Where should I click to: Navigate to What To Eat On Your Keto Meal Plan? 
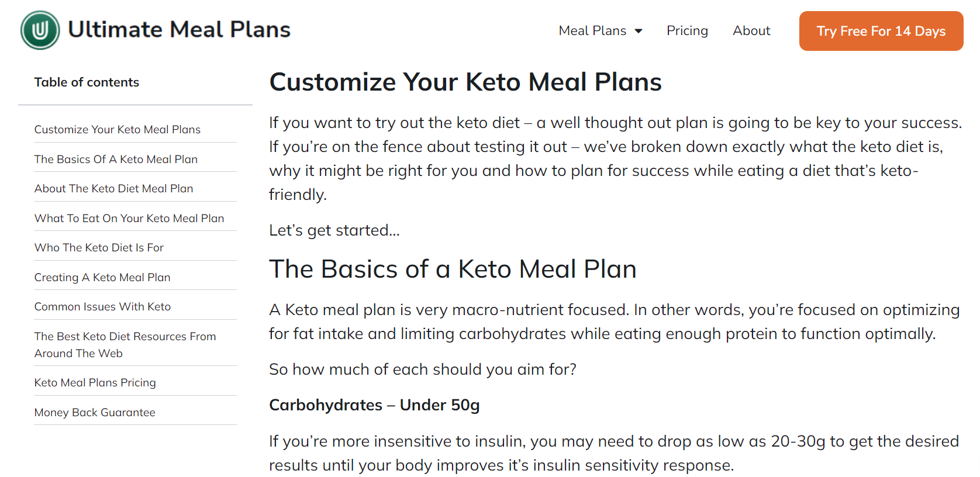129,218
